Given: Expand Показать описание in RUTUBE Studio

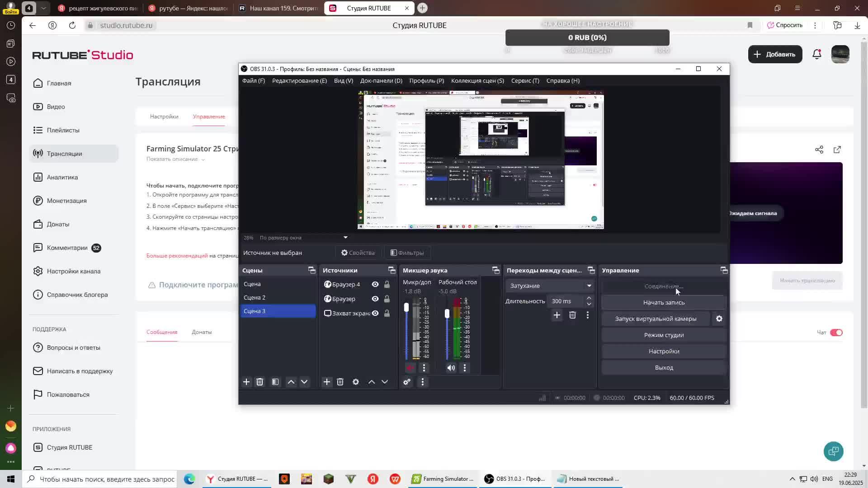Looking at the screenshot, I should [175, 159].
